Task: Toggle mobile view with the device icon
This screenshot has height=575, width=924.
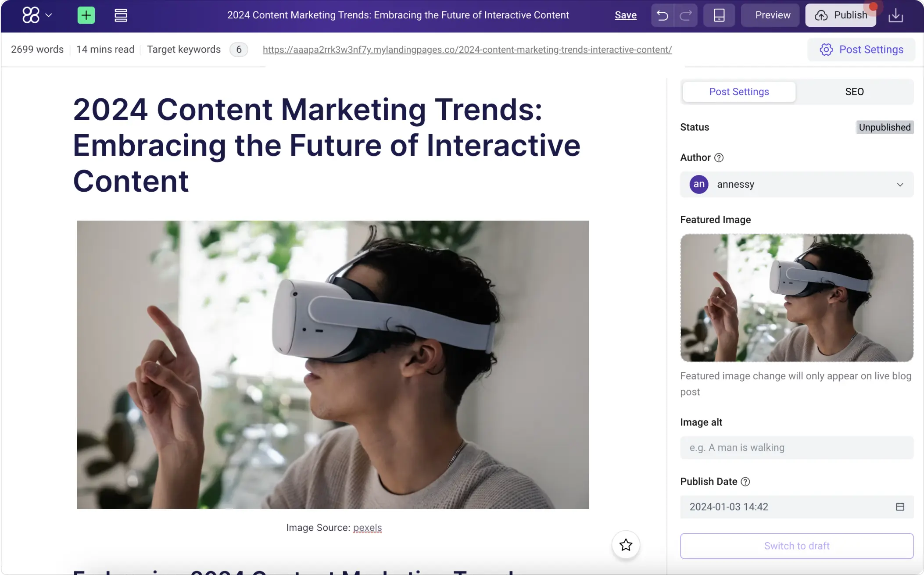Action: [719, 15]
